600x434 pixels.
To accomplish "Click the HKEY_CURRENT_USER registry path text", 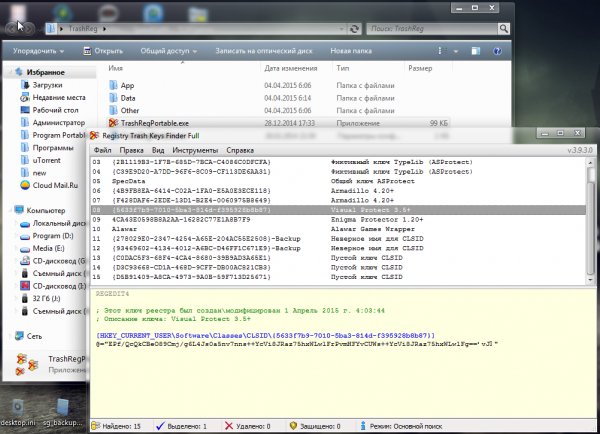I will (266, 336).
